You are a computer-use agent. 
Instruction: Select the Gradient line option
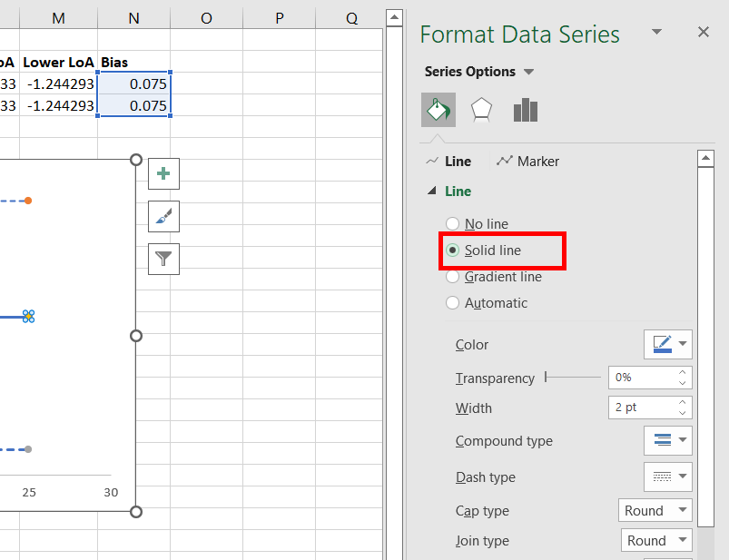453,277
